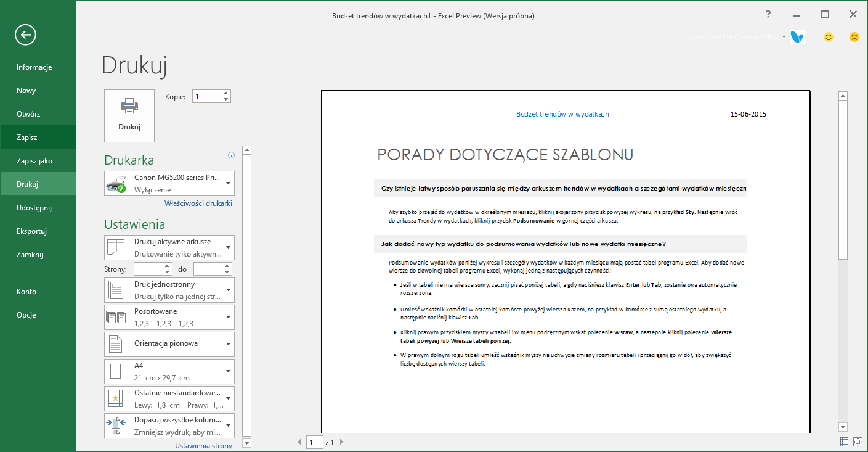
Task: Click the printer icon Drukuj button
Action: pos(129,116)
